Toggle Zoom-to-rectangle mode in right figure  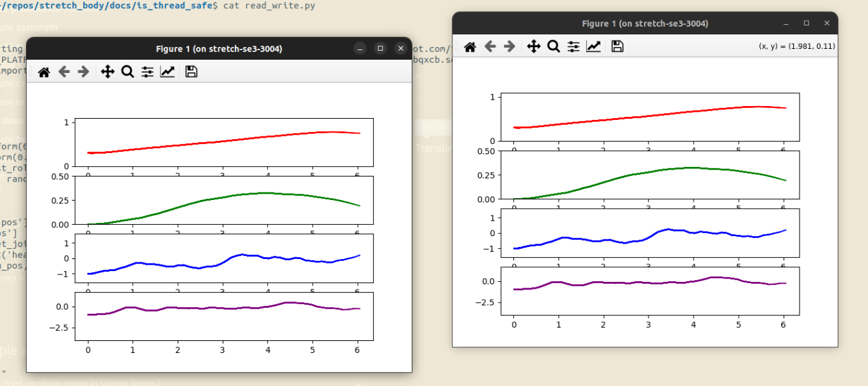[553, 46]
